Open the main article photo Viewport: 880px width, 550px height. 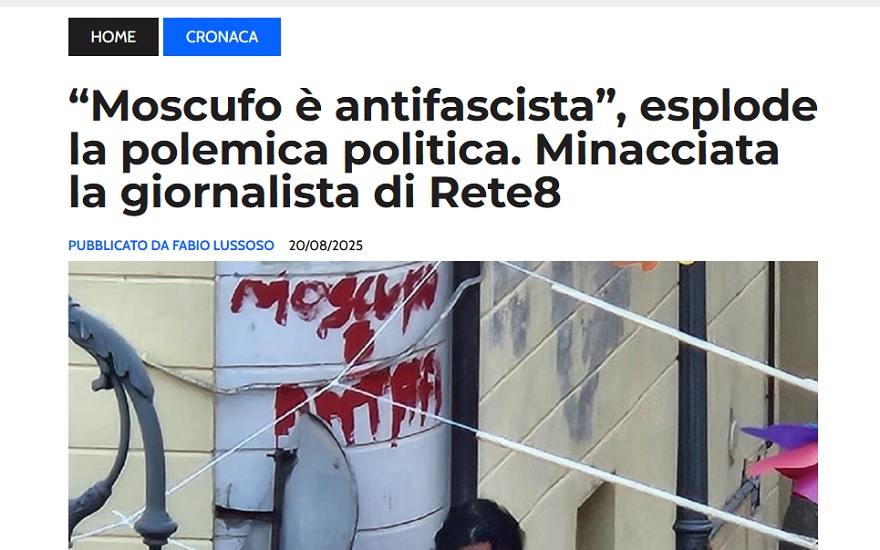point(443,405)
